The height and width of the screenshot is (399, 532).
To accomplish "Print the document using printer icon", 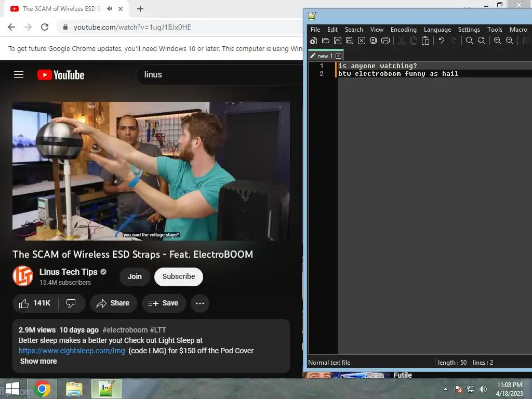I will [385, 41].
